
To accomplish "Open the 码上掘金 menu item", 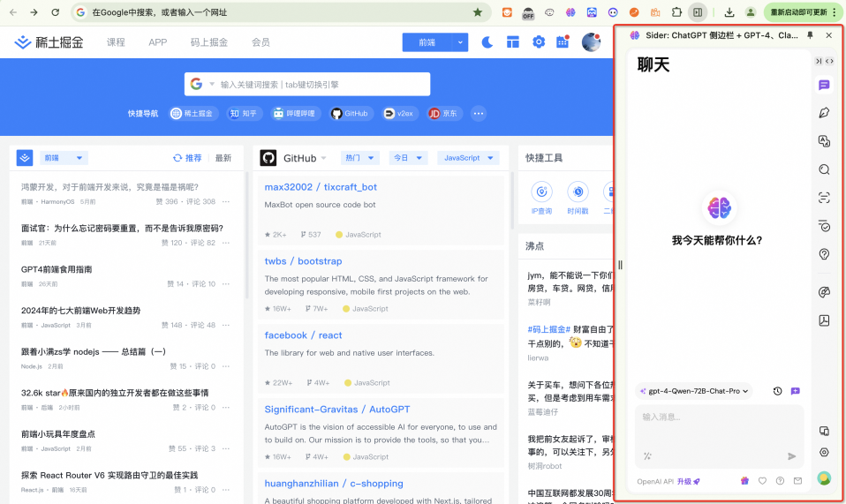I will (208, 42).
